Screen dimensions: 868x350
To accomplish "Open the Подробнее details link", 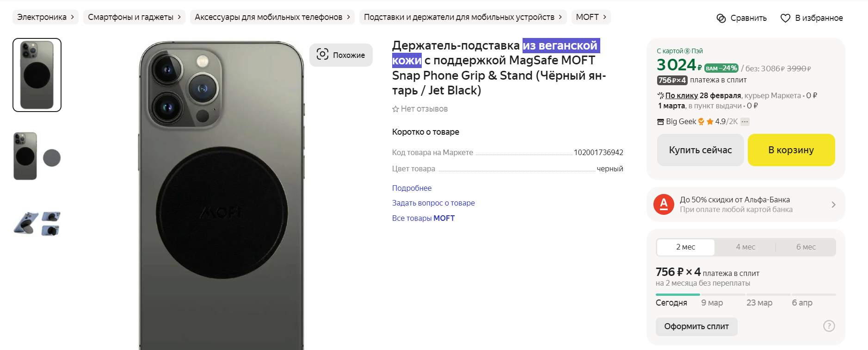I will click(412, 188).
